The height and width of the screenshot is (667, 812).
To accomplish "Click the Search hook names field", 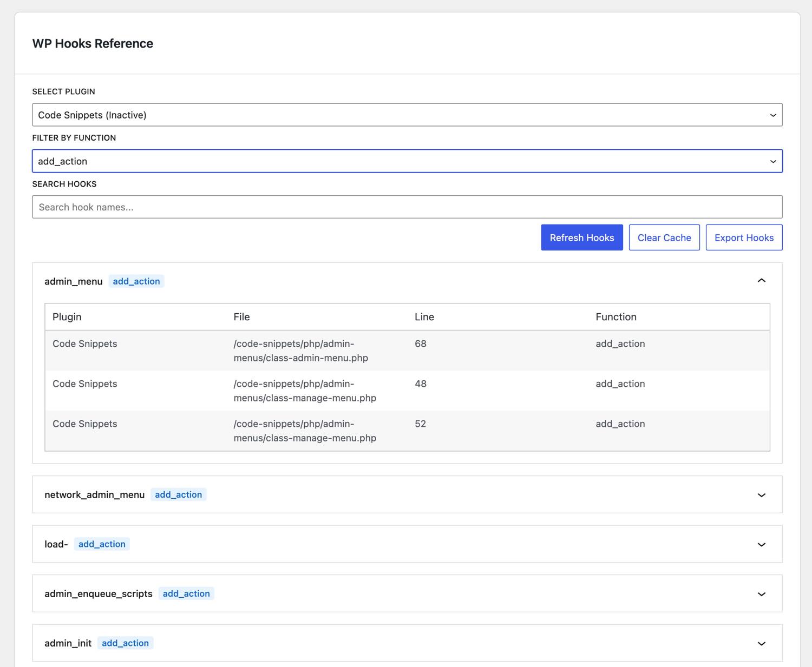I will coord(407,207).
